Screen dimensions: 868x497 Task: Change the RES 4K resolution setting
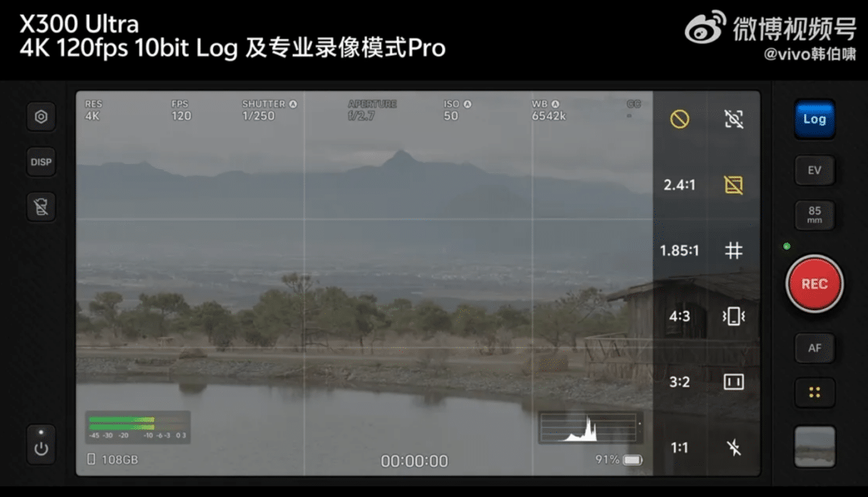(x=93, y=110)
